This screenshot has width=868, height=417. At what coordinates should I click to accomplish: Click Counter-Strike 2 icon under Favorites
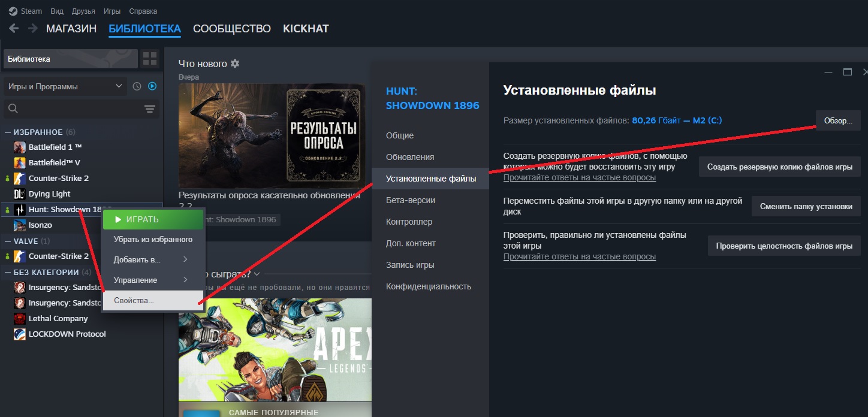19,178
